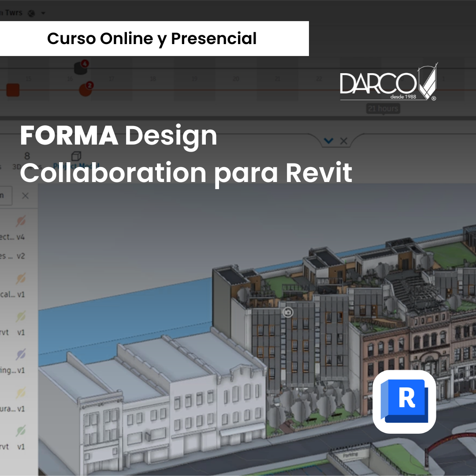The width and height of the screenshot is (476, 476).
Task: Toggle the purple visibility eye above ing... v1
Action: [21, 354]
